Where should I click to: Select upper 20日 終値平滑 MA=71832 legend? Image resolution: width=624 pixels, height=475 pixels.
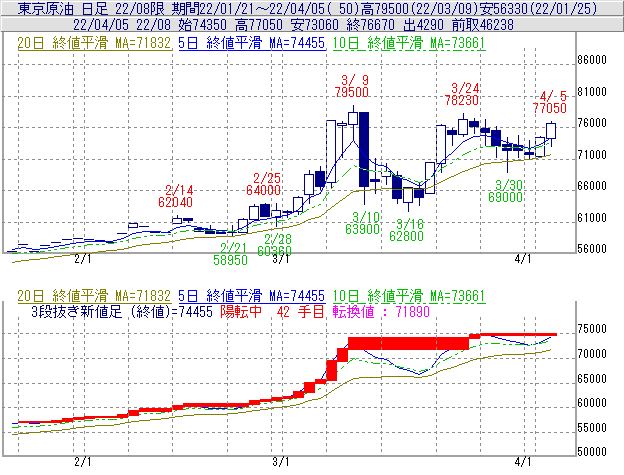pos(94,43)
